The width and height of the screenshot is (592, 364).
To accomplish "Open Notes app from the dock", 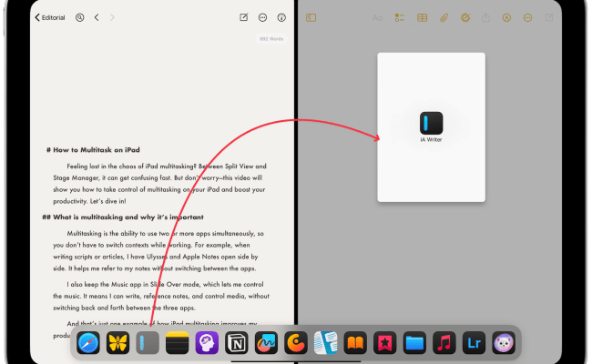I will coord(177,343).
